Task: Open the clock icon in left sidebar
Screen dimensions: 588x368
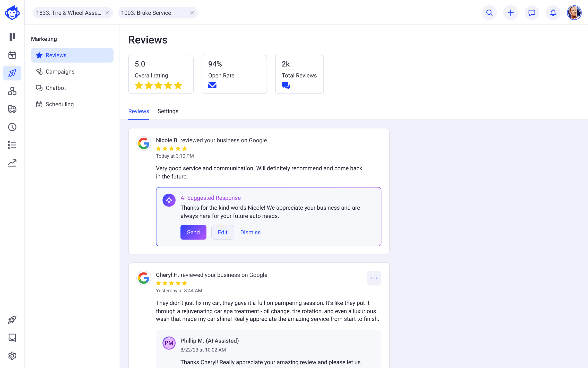Action: 12,127
